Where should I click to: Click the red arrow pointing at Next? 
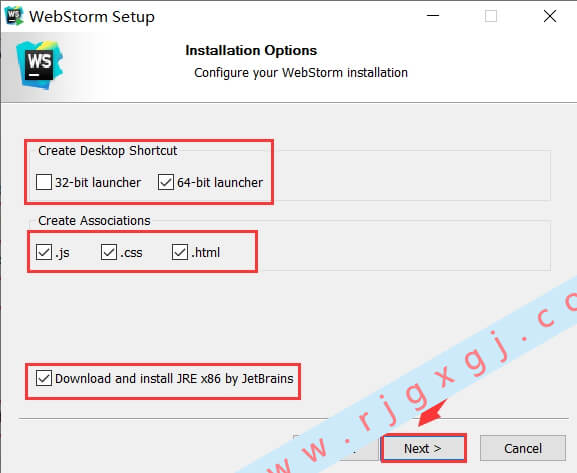(433, 413)
